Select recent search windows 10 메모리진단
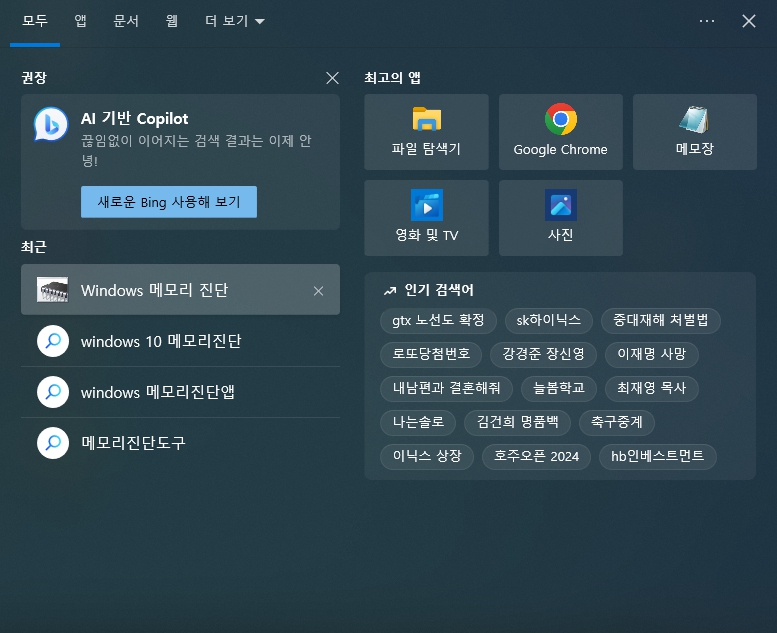777x633 pixels. (x=180, y=341)
